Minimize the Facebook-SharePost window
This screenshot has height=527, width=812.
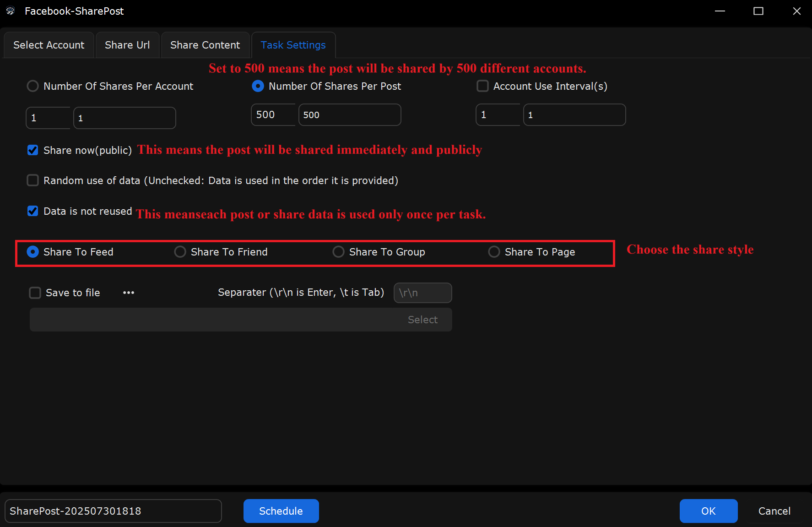(x=720, y=11)
